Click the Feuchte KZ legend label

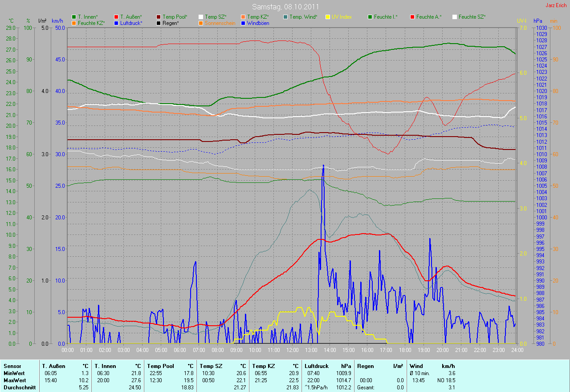coord(91,23)
